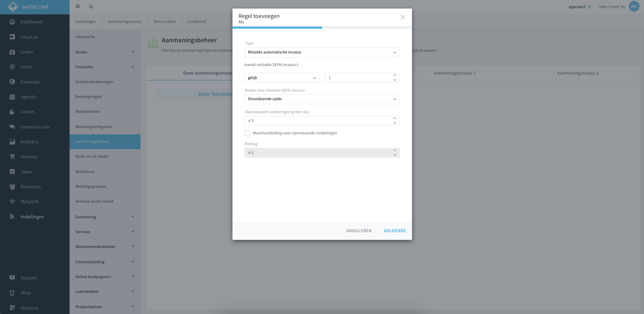644x314 pixels.
Task: Click the Leden member card icon
Action: [12, 52]
